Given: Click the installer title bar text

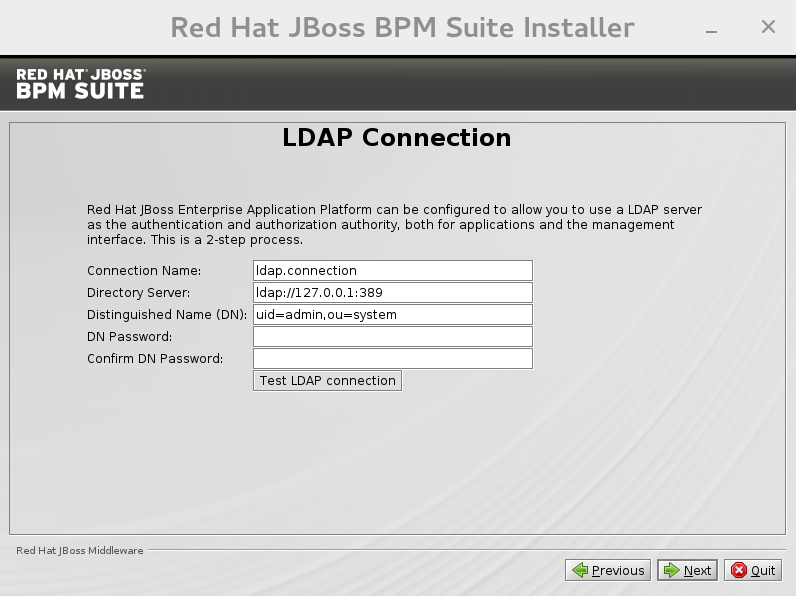Looking at the screenshot, I should pos(402,27).
